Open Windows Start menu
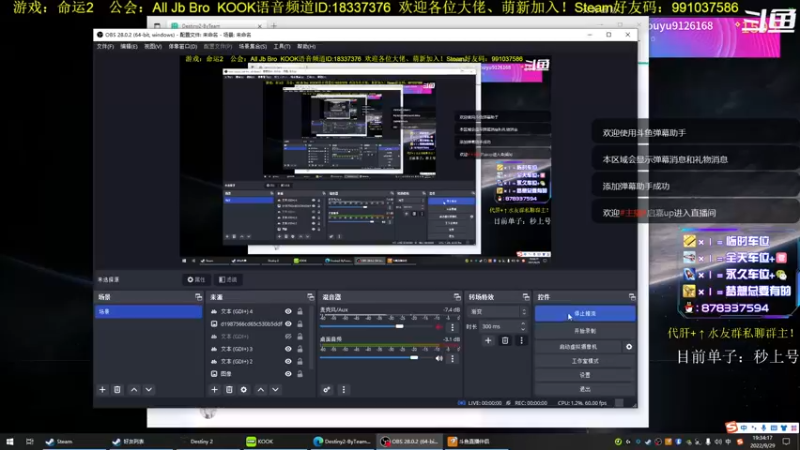Image resolution: width=800 pixels, height=450 pixels. 9,441
